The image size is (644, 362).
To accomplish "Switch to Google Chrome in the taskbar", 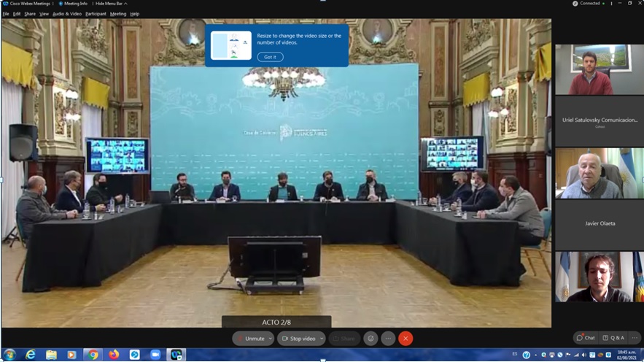I will coord(93,355).
